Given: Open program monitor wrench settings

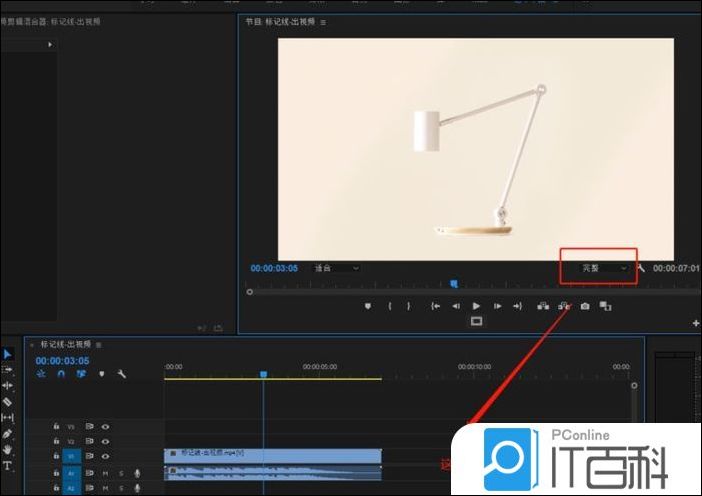Looking at the screenshot, I should (641, 268).
